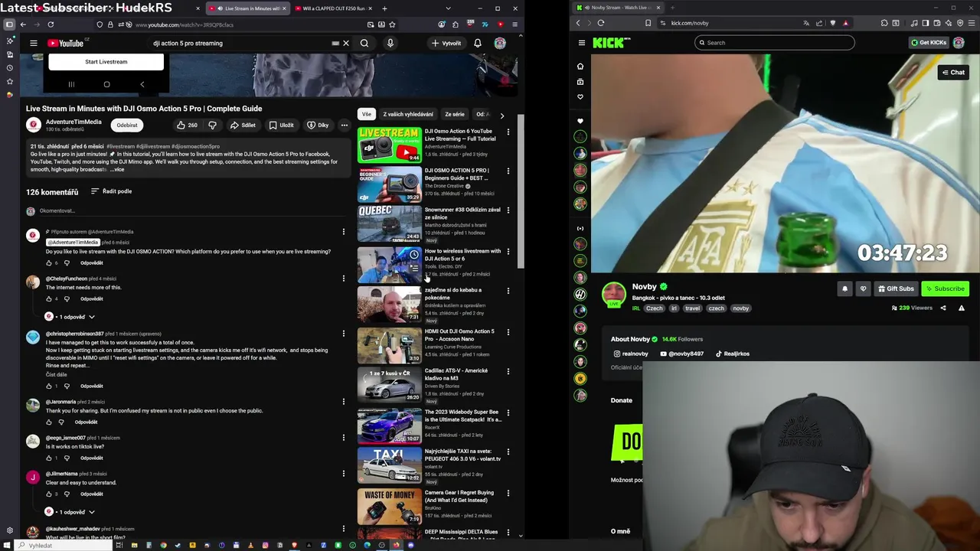This screenshot has width=980, height=551.
Task: Dislike the Jaronmaria comment
Action: coord(61,422)
